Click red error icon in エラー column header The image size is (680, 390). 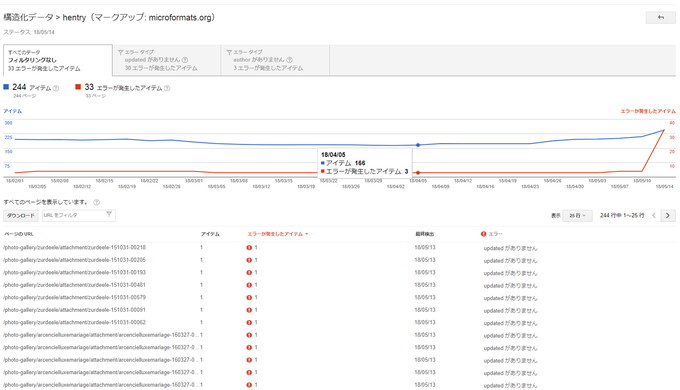[x=484, y=234]
